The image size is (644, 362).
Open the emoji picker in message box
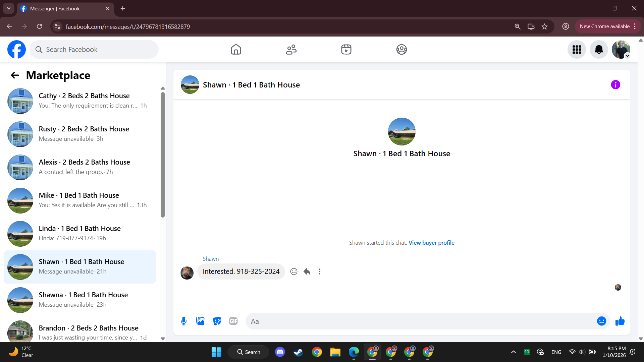click(x=601, y=321)
